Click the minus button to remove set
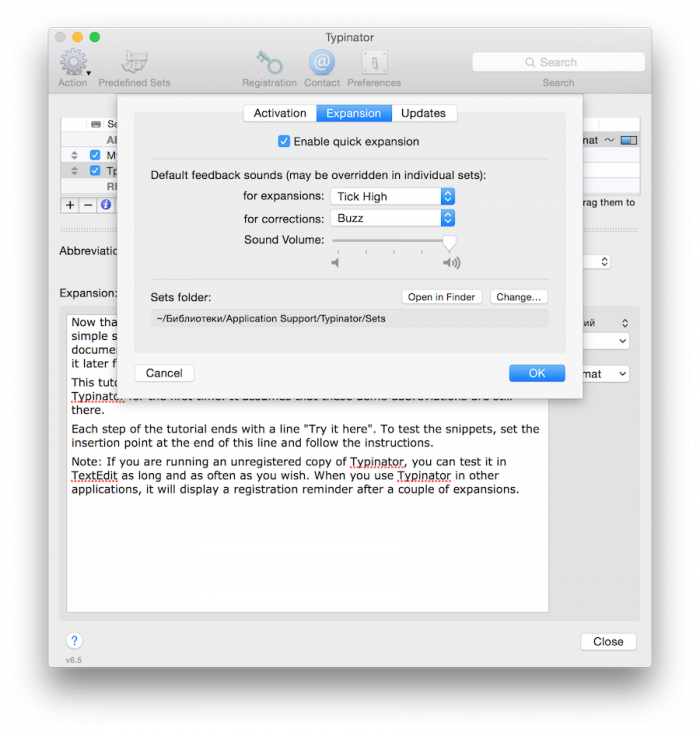This screenshot has height=736, width=700. (x=88, y=205)
